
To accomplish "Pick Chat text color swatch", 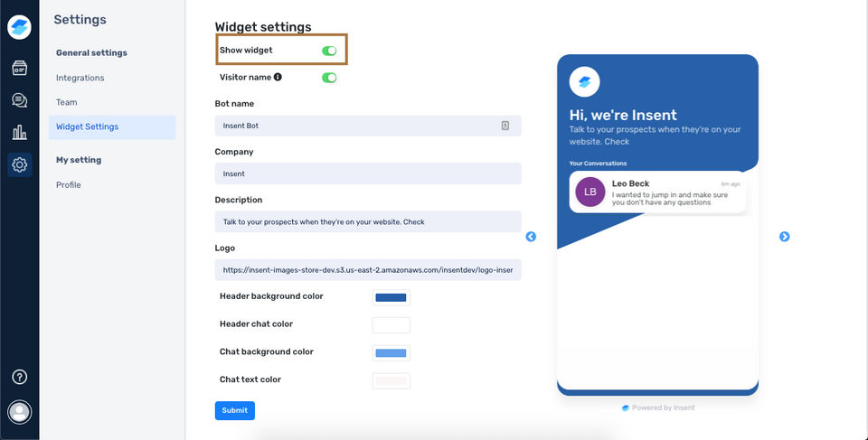I will 391,380.
